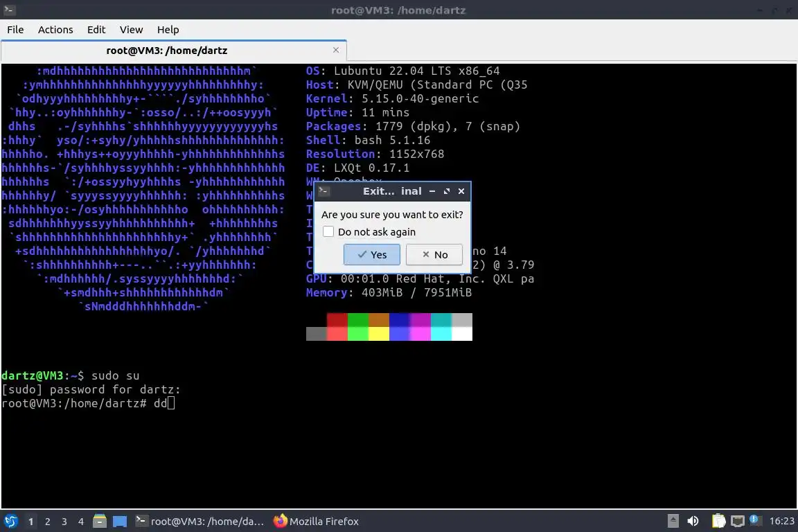798x532 pixels.
Task: Maximize the Exit dialog window
Action: (447, 191)
